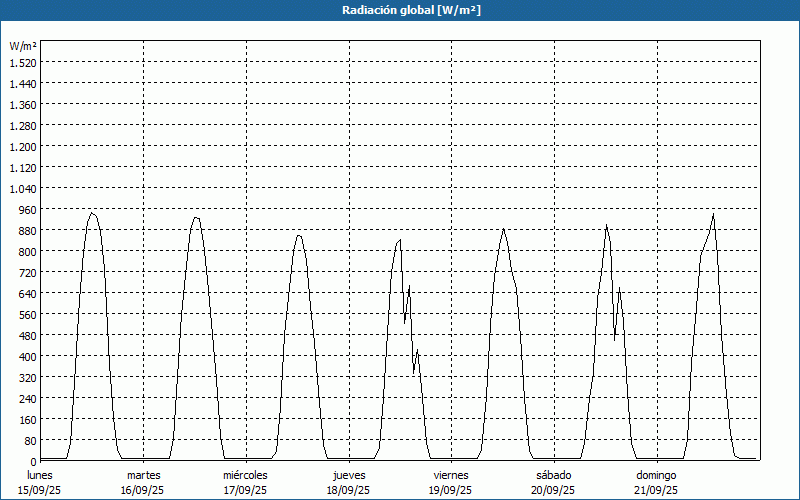800x500 pixels.
Task: Select the 800 y-axis value
Action: coord(28,252)
